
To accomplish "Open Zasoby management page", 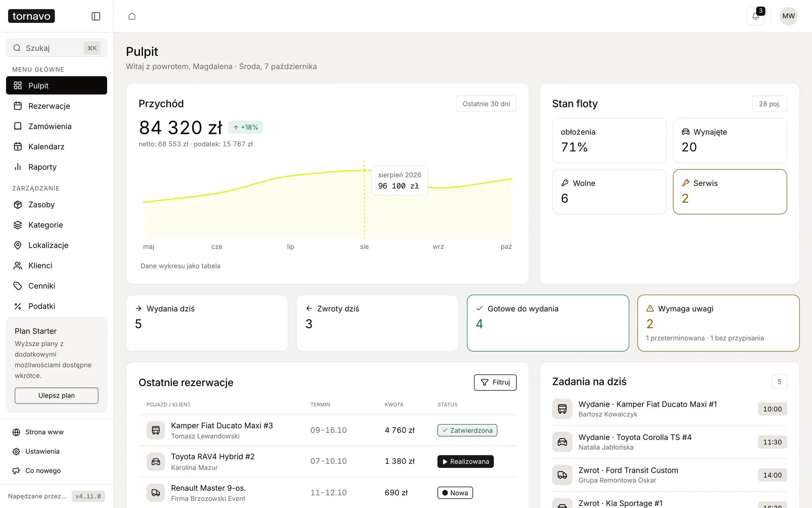I will point(57,204).
